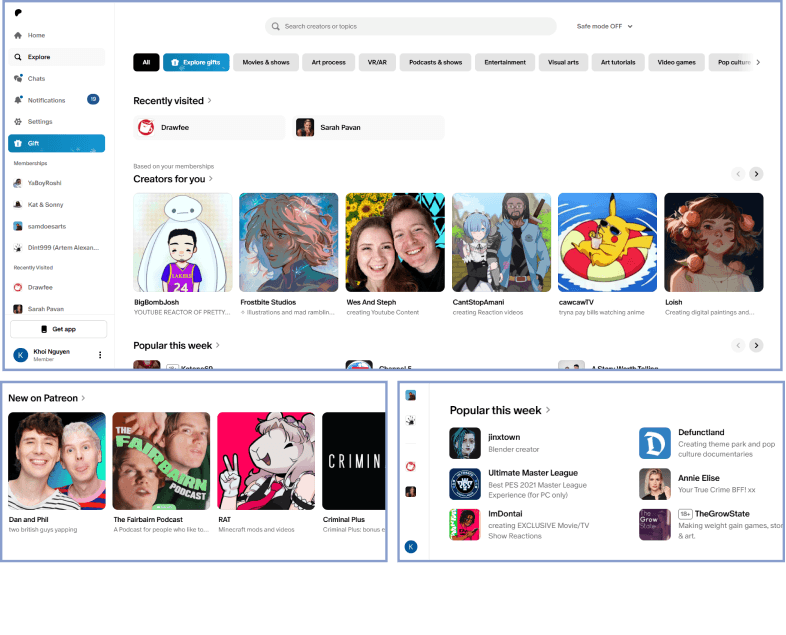This screenshot has height=635, width=786.
Task: Filter by VR/AR category
Action: click(377, 63)
